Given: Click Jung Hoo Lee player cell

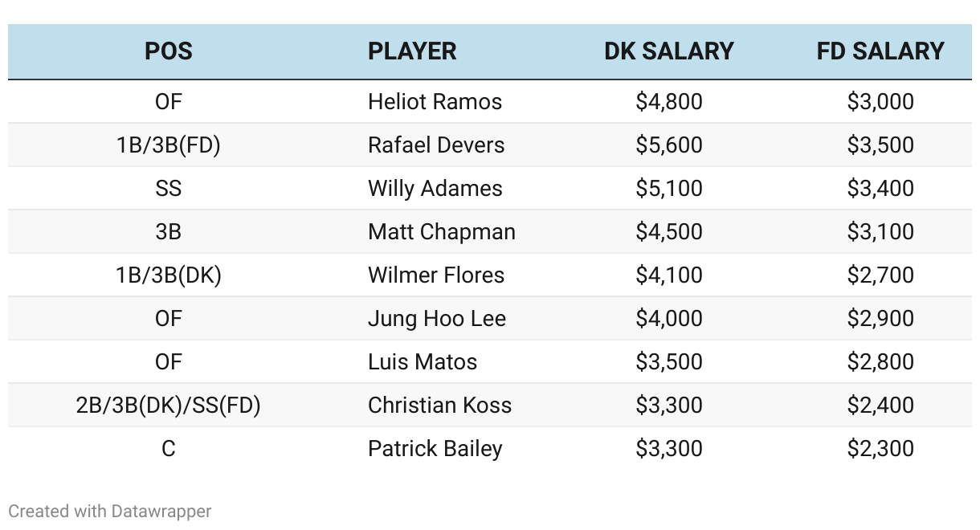Looking at the screenshot, I should click(x=437, y=319).
